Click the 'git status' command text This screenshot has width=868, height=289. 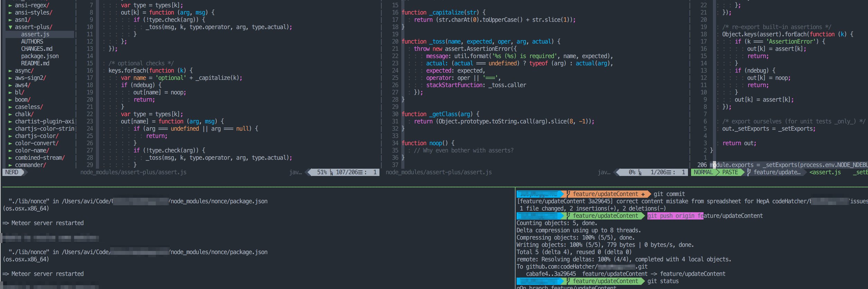pos(663,281)
